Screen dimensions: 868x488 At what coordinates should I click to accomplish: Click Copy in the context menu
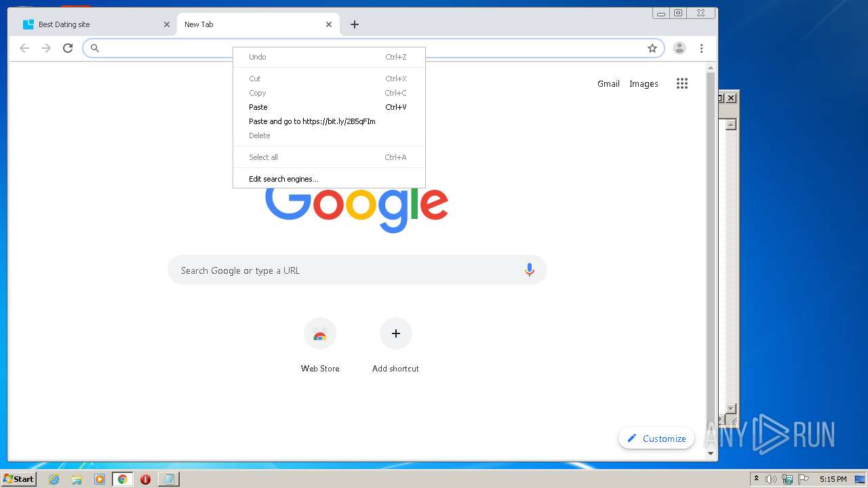pyautogui.click(x=329, y=93)
